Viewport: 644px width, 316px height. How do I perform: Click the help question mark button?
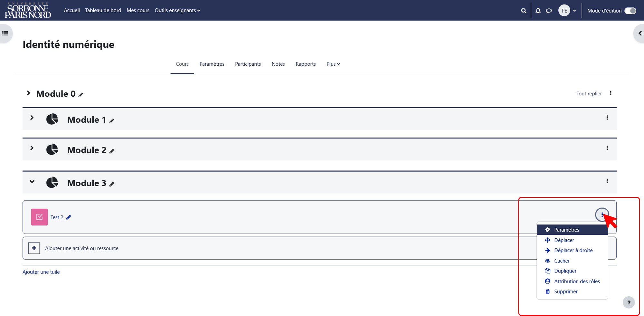point(629,302)
